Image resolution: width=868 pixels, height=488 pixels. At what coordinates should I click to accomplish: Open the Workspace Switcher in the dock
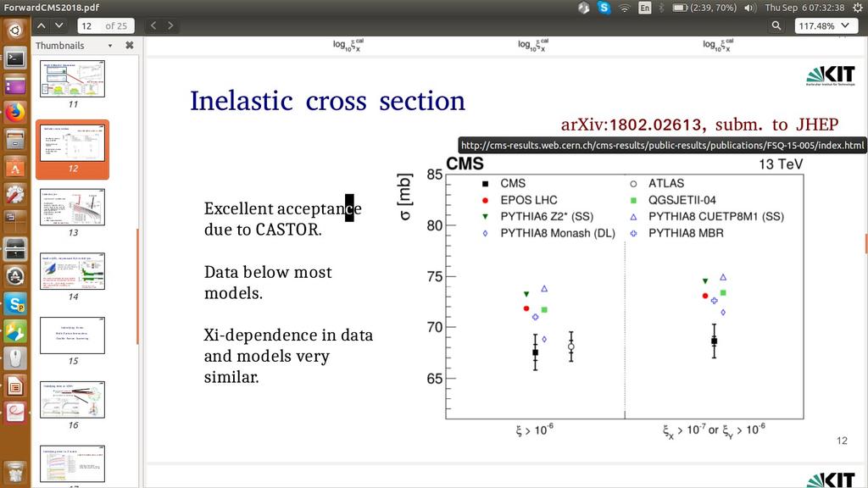pyautogui.click(x=15, y=221)
